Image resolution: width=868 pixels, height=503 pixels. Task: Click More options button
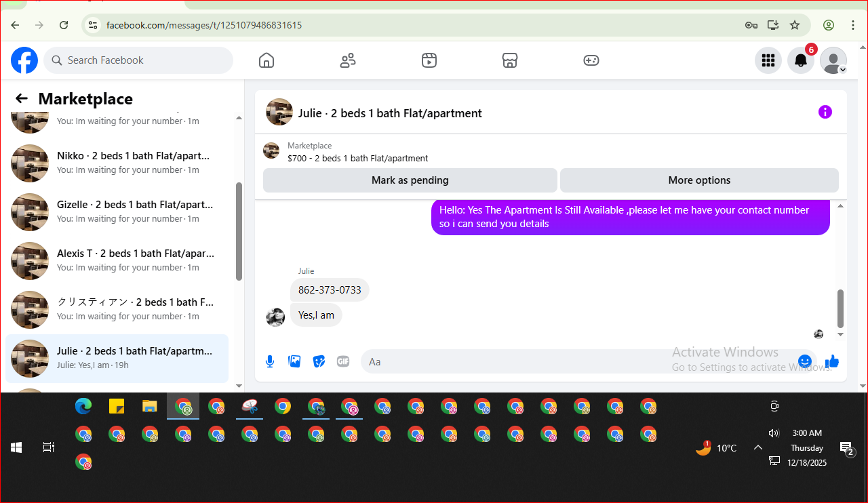point(699,180)
